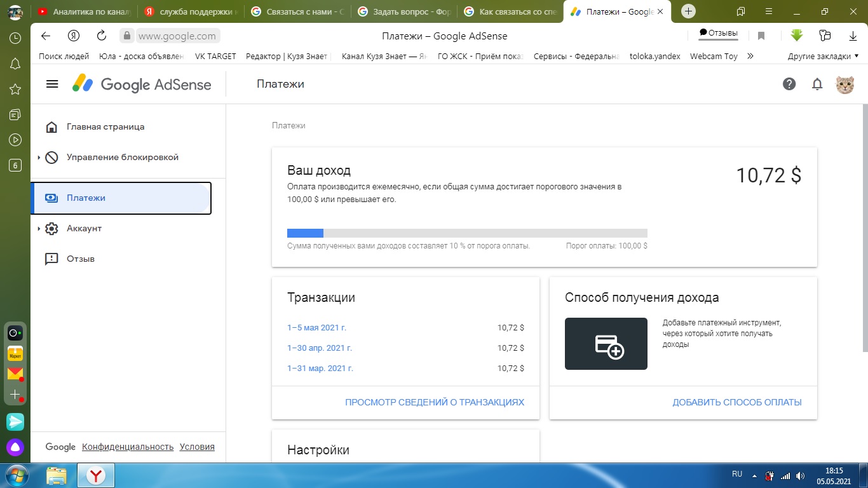Screen dimensions: 868x488
Task: Click the earnings threshold progress bar
Action: 467,233
